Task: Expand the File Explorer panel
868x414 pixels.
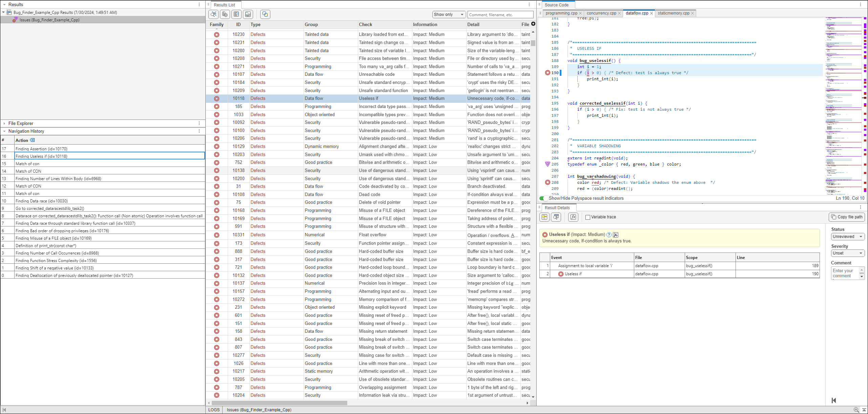Action: (x=4, y=123)
